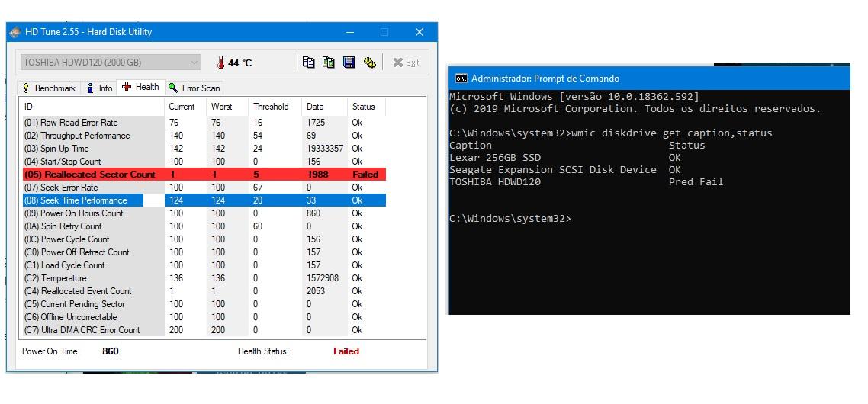Image resolution: width=868 pixels, height=404 pixels.
Task: Select the (09) Power On Hours Count row
Action: [x=204, y=213]
